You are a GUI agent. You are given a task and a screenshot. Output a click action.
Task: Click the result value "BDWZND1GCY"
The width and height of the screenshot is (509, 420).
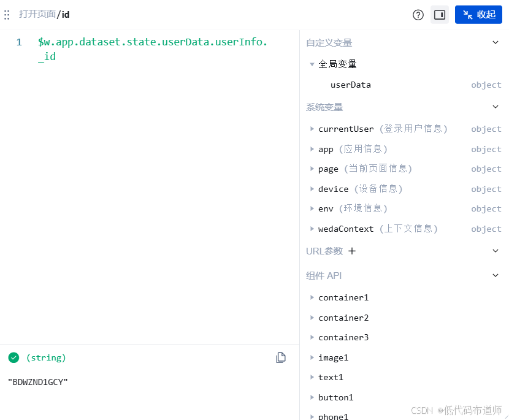37,382
